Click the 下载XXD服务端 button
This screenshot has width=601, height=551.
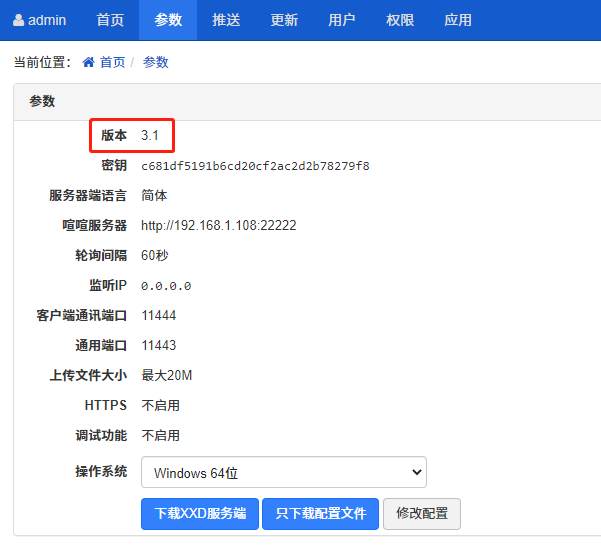(200, 514)
